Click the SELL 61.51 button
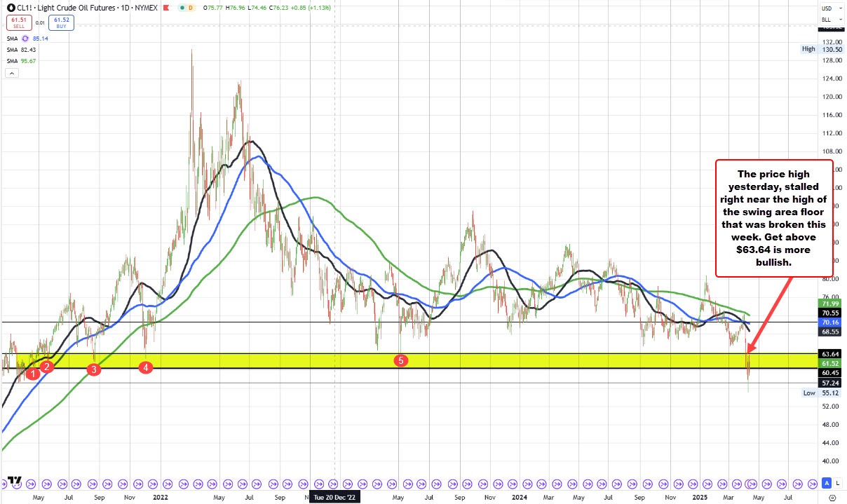 19,22
